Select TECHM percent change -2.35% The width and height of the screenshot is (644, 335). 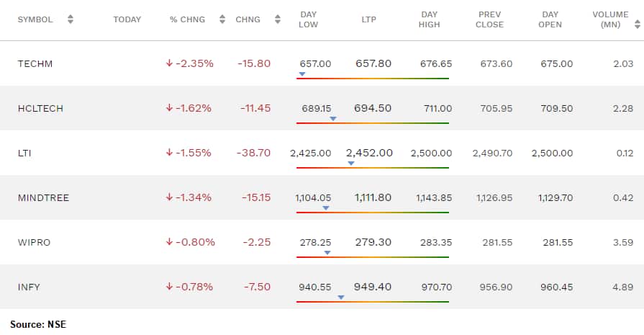click(195, 63)
